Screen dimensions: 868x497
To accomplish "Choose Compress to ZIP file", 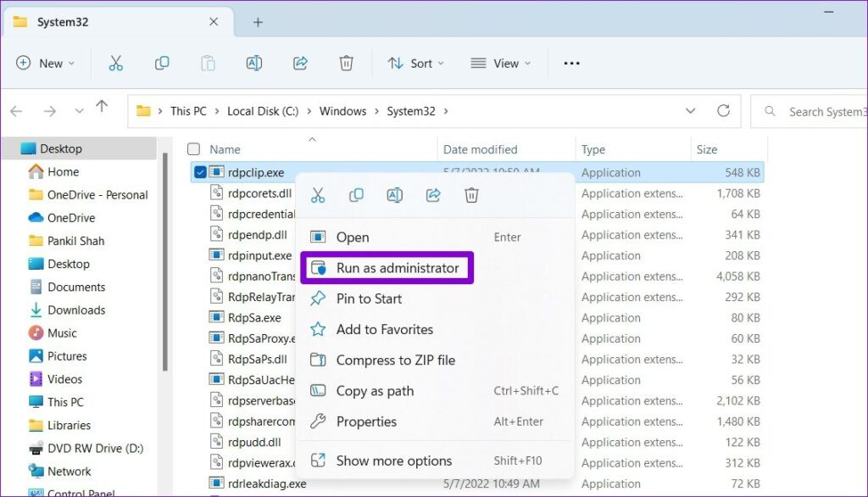I will click(435, 360).
